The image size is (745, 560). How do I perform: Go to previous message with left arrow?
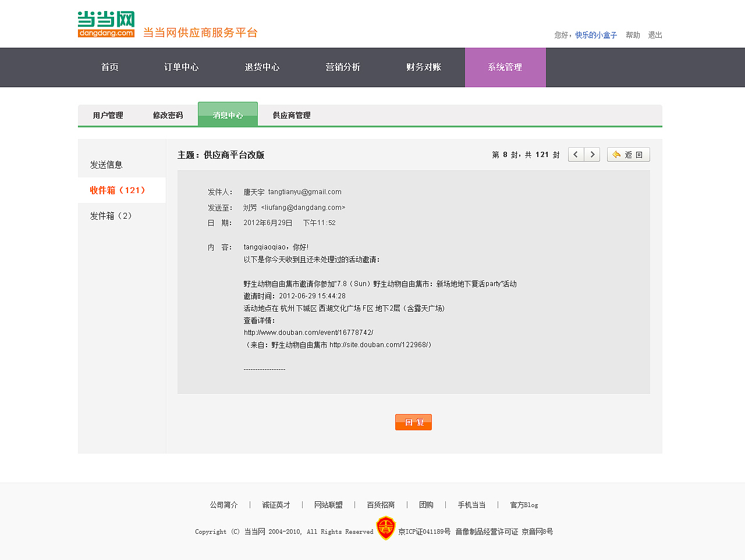[x=576, y=154]
